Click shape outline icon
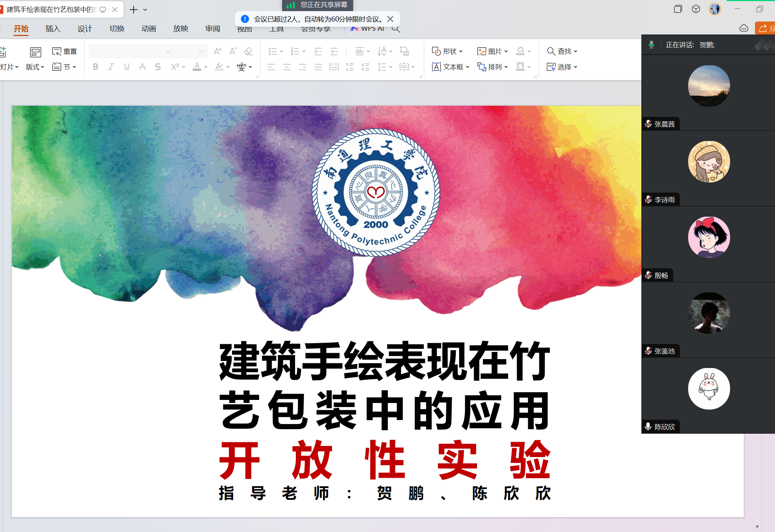The width and height of the screenshot is (775, 532). pos(520,67)
